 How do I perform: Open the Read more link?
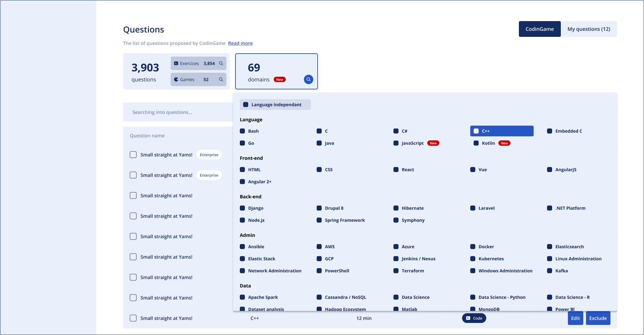(240, 43)
